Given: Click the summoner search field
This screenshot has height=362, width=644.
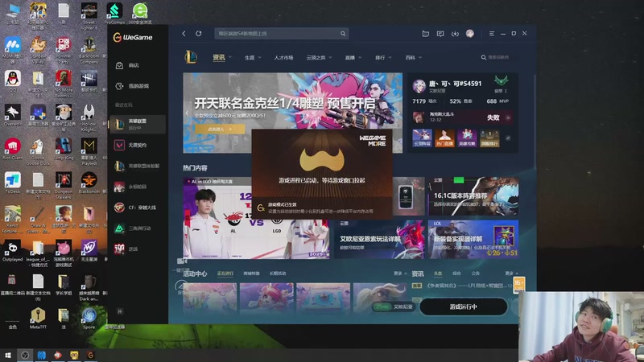Looking at the screenshot, I should pyautogui.click(x=497, y=57).
